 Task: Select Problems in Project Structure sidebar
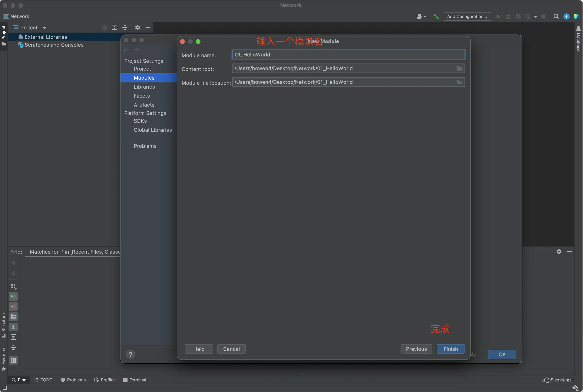145,146
